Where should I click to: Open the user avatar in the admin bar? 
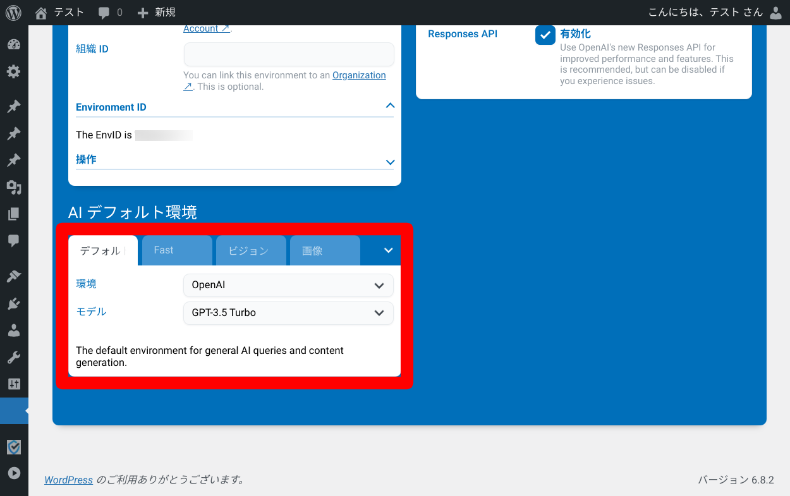click(776, 13)
